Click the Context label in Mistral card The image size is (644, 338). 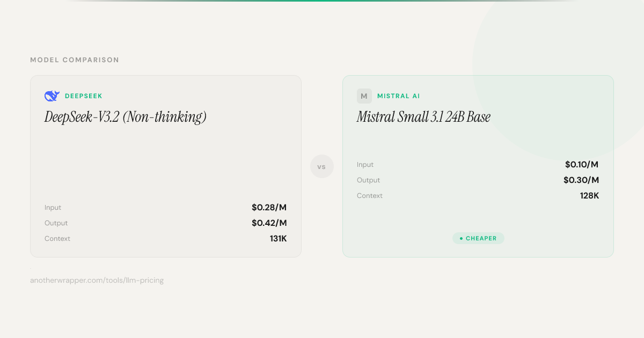369,196
